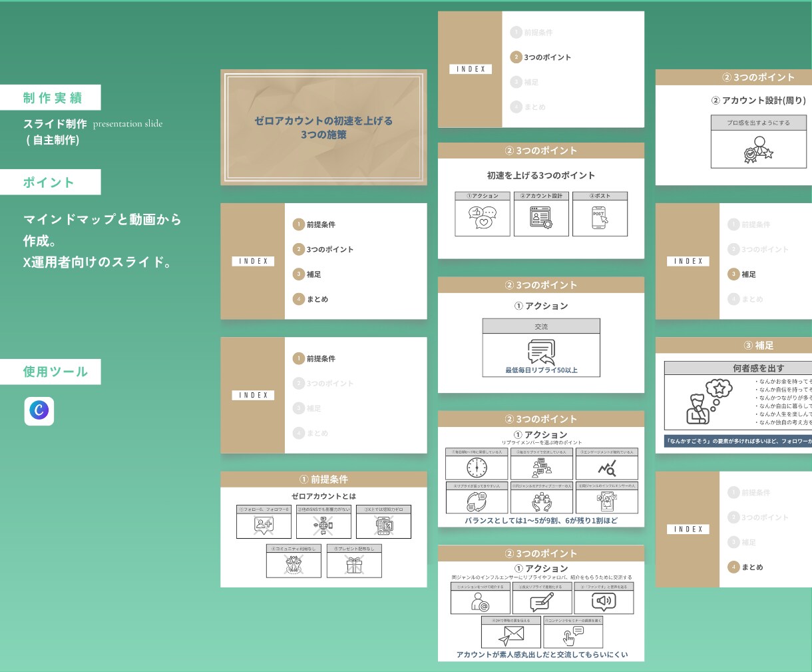The image size is (812, 672).
Task: Click the X運用者向けのスライド。 description line
Action: [100, 262]
